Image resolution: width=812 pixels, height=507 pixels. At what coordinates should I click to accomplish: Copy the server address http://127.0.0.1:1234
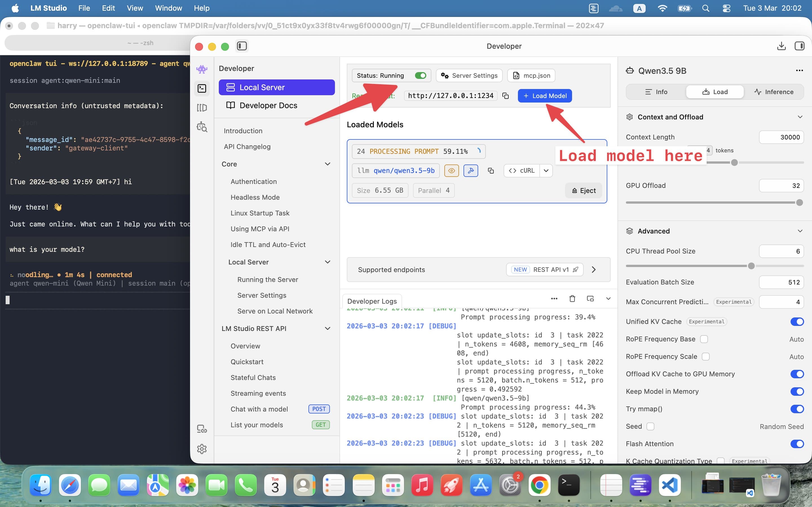point(505,95)
